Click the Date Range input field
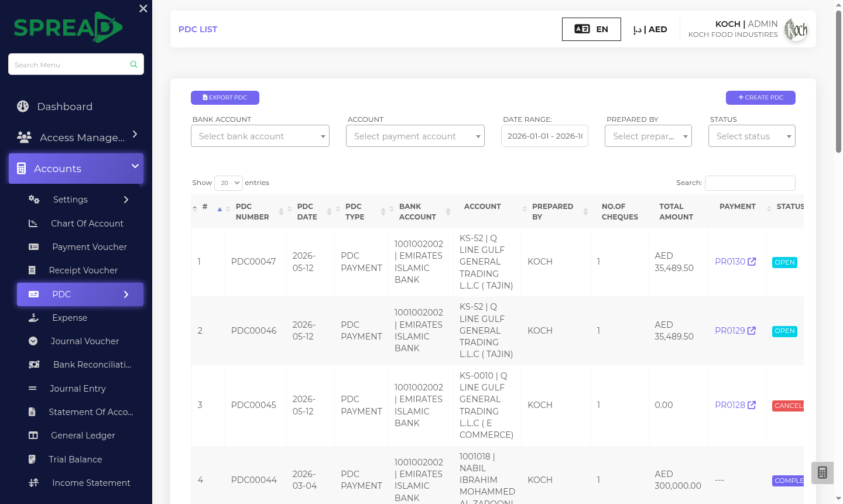The width and height of the screenshot is (843, 504). 544,136
